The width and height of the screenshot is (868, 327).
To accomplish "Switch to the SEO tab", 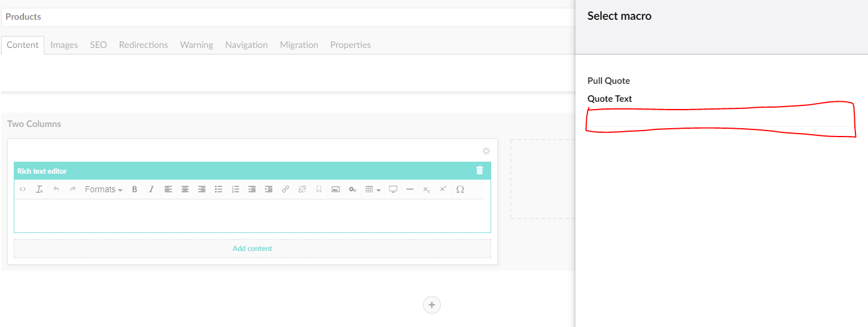I will coord(98,45).
